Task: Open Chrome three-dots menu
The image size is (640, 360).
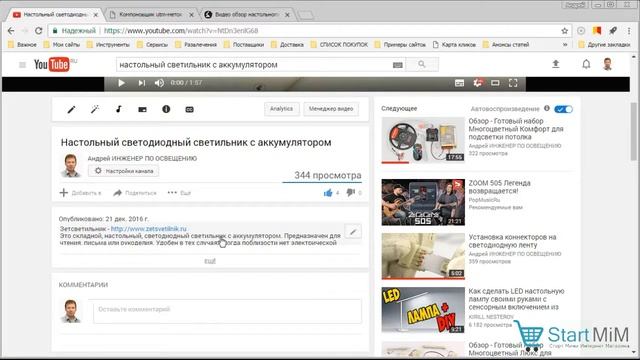Action: [629, 31]
